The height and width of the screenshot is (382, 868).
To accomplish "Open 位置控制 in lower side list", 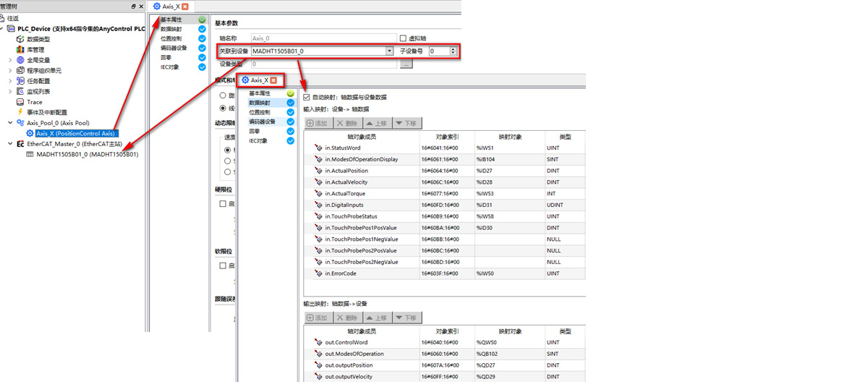I will point(260,113).
